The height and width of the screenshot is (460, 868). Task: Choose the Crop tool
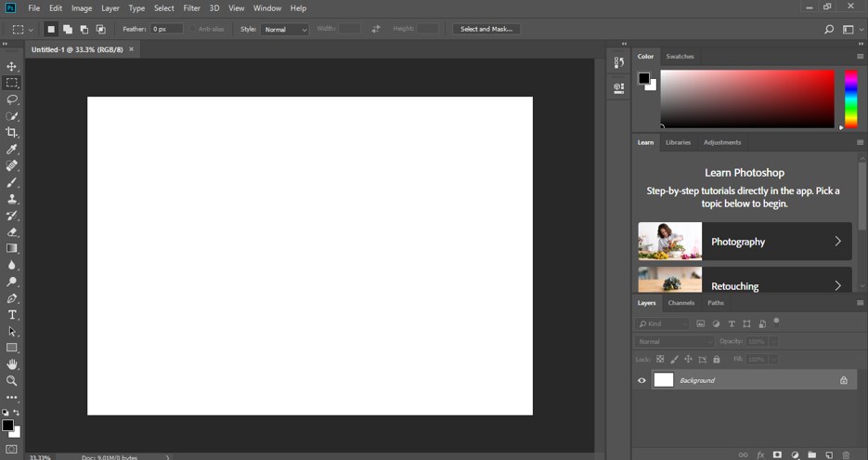pos(12,133)
